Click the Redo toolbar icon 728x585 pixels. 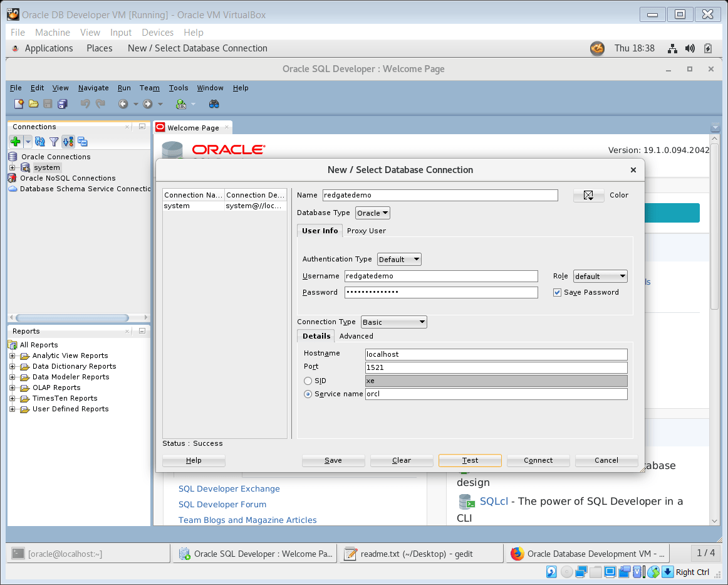(100, 104)
